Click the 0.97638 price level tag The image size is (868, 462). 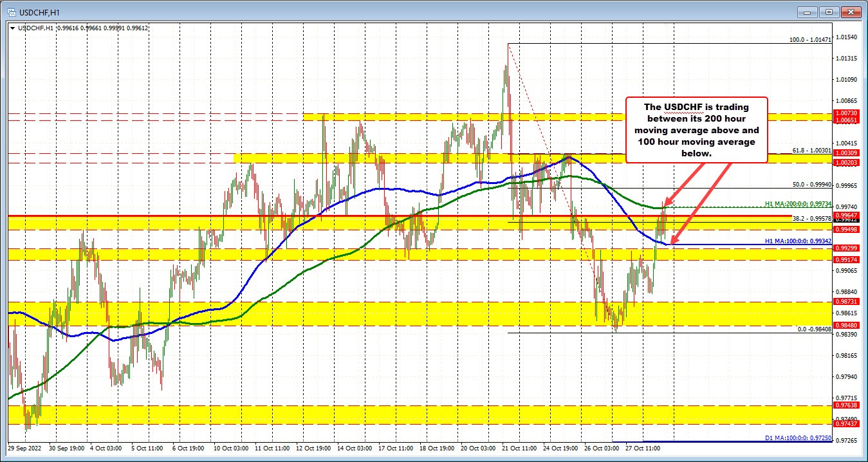pyautogui.click(x=847, y=405)
